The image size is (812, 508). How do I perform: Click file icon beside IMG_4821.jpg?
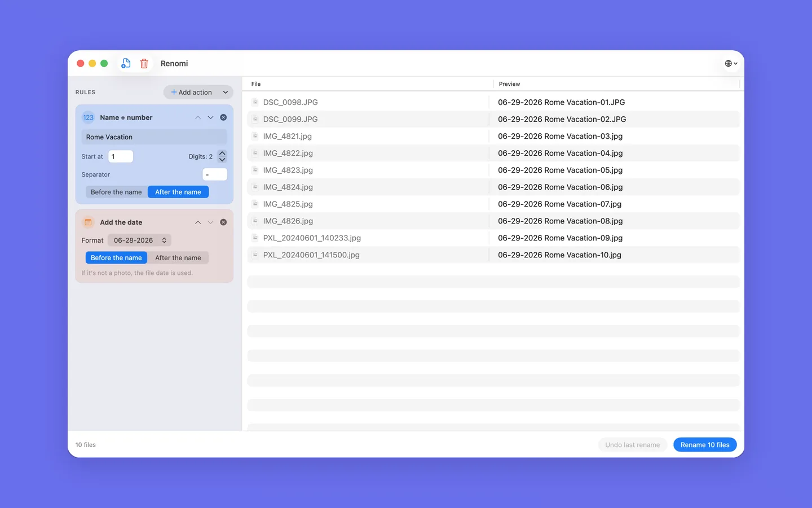tap(255, 136)
